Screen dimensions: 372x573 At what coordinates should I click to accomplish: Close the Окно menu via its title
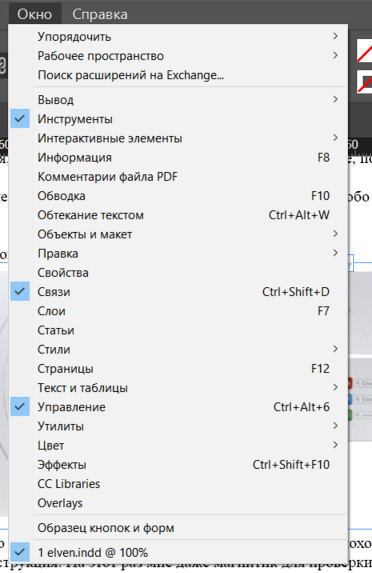point(35,14)
